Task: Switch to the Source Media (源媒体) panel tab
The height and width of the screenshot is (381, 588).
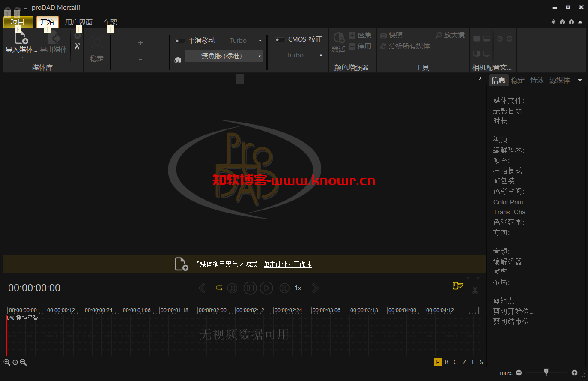Action: [x=560, y=80]
